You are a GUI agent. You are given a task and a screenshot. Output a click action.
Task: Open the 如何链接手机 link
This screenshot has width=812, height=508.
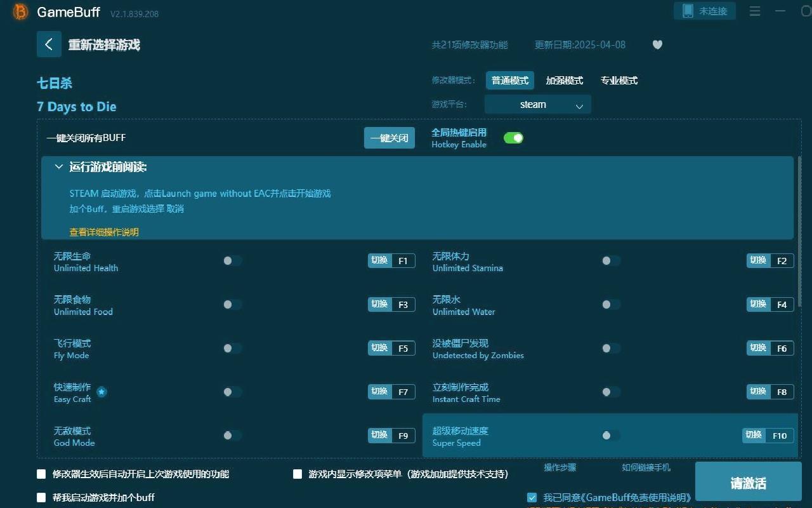coord(646,467)
